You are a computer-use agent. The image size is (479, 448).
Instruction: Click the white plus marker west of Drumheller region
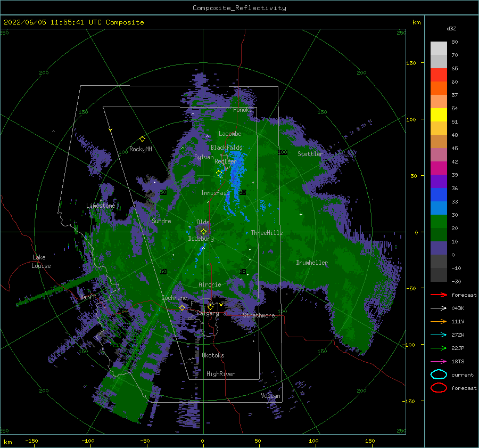301,214
